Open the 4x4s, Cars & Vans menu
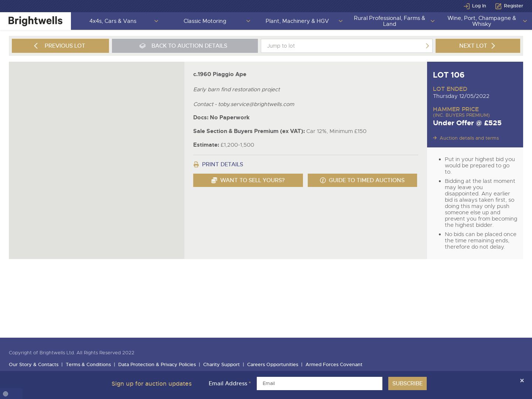Image resolution: width=532 pixels, height=399 pixels. coord(113,21)
